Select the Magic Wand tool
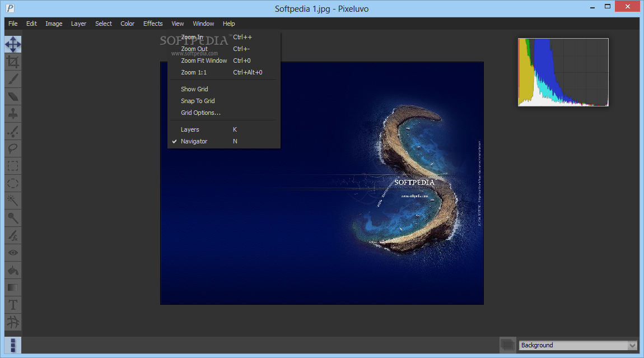 [13, 201]
